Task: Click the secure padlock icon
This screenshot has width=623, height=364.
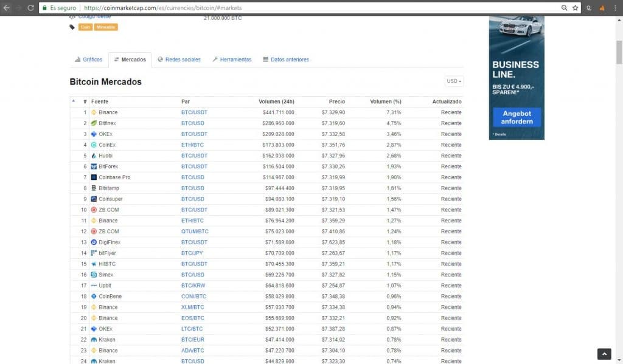Action: 44,7
